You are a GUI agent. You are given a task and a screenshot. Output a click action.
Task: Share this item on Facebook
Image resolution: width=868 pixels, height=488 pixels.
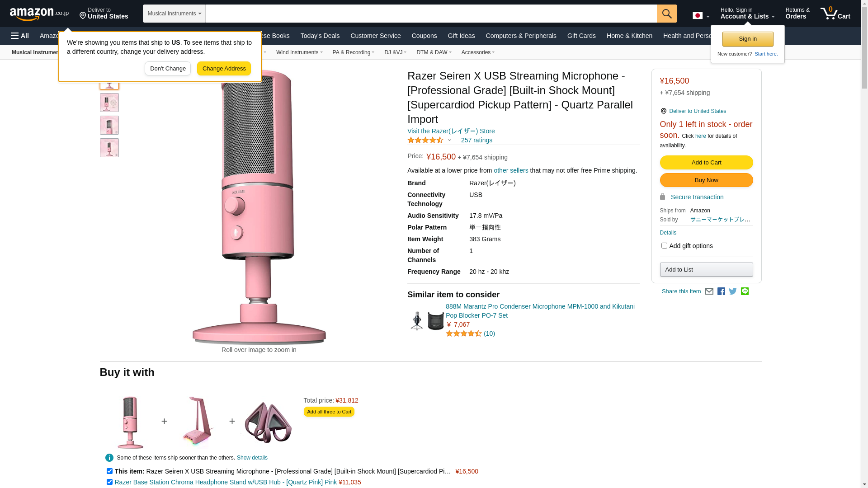click(x=721, y=291)
